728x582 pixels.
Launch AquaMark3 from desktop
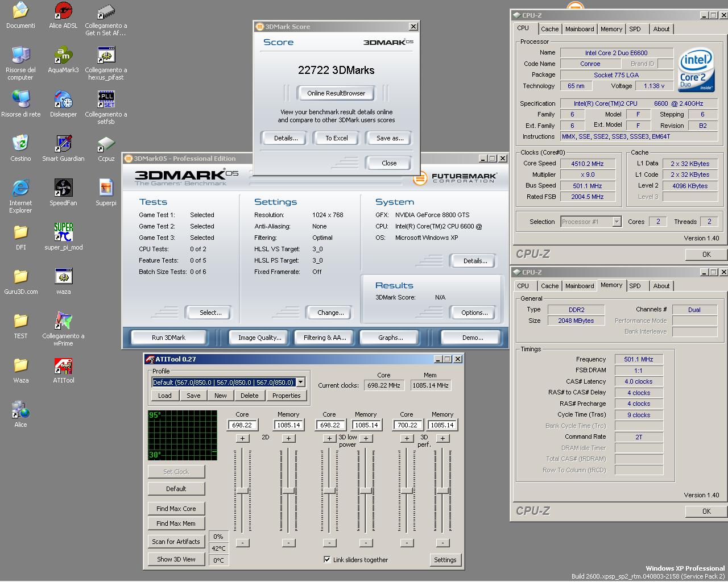point(63,60)
